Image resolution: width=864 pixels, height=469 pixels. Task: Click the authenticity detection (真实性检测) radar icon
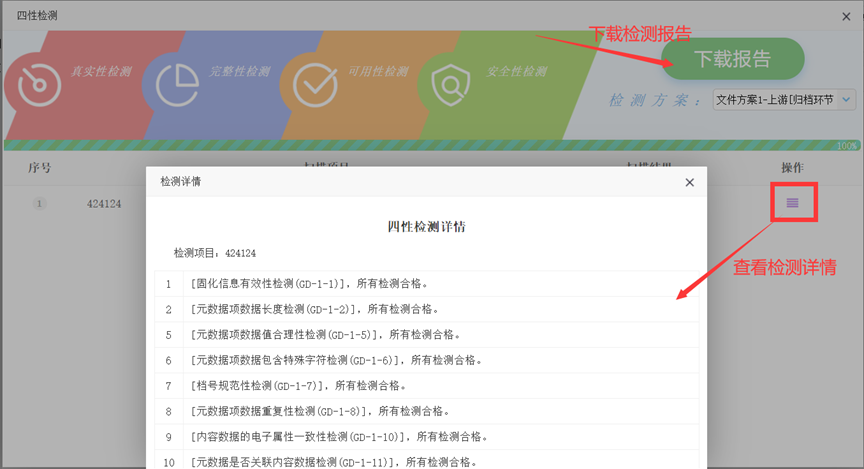pyautogui.click(x=39, y=85)
